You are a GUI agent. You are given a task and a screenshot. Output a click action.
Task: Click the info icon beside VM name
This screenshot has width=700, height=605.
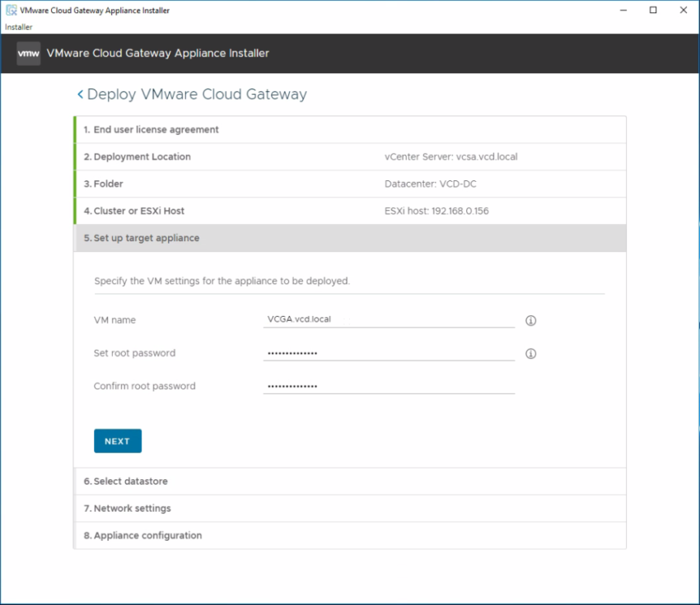[x=531, y=320]
